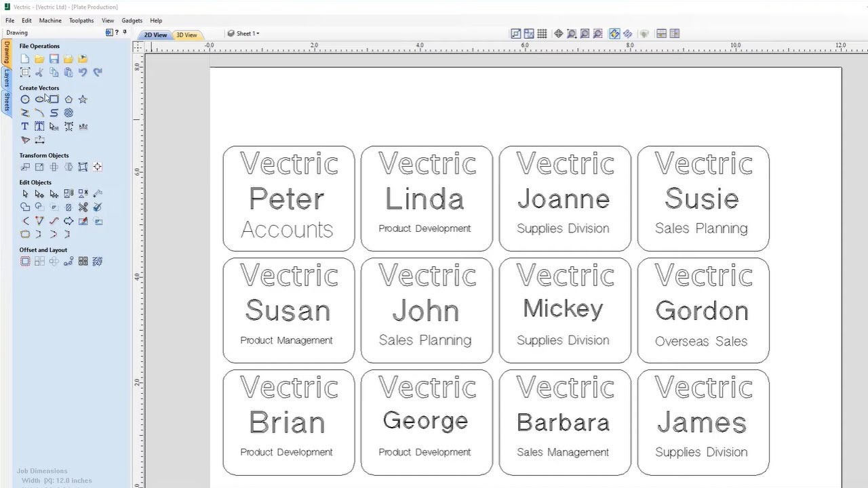Switch to the 3D View tab
Viewport: 868px width, 488px height.
point(186,35)
